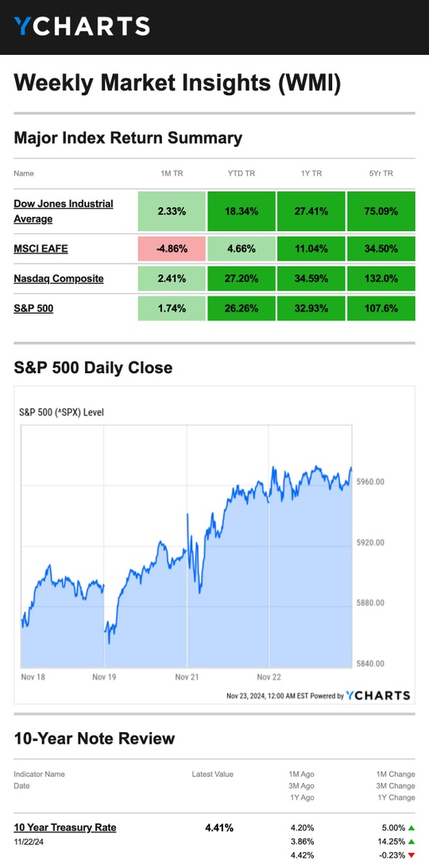Click the 1M TR column header
The height and width of the screenshot is (868, 429).
172,173
